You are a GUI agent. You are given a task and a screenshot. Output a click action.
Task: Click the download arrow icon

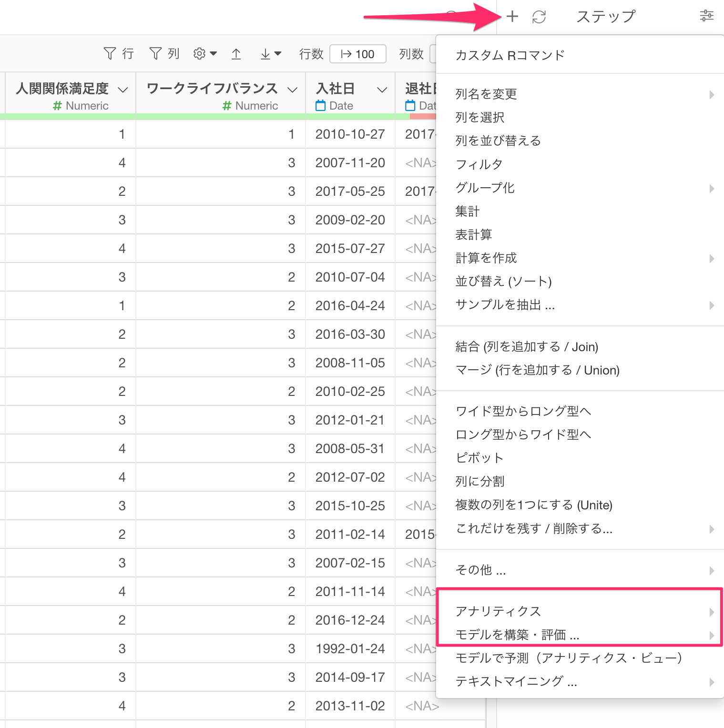pos(270,54)
